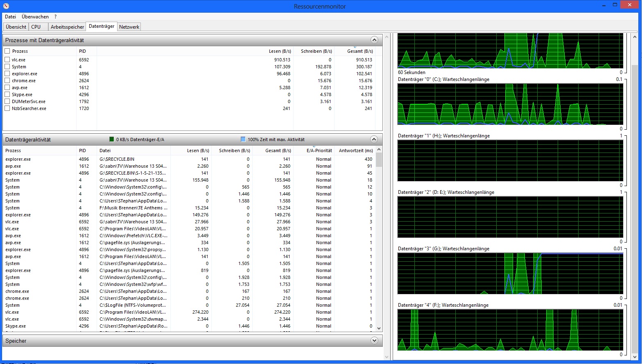
Task: Sort processes by Schreiben (B/s) column
Action: click(x=314, y=51)
